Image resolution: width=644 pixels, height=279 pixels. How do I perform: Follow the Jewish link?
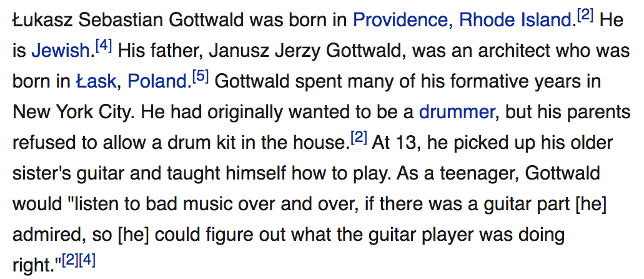coord(61,51)
